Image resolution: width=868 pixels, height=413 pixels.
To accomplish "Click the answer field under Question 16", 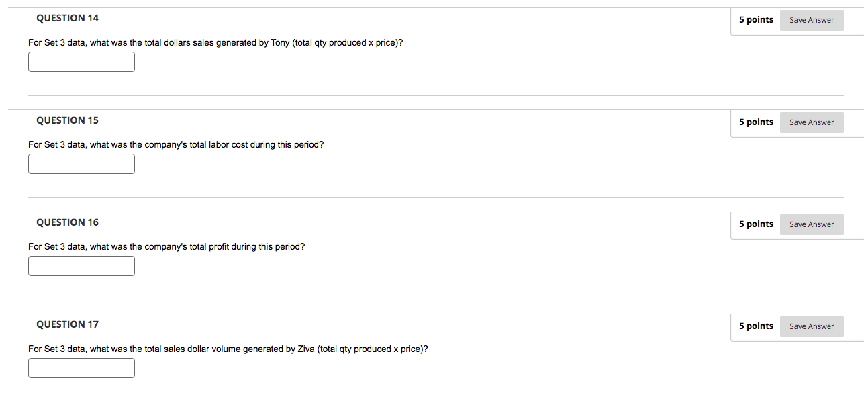I will 81,265.
